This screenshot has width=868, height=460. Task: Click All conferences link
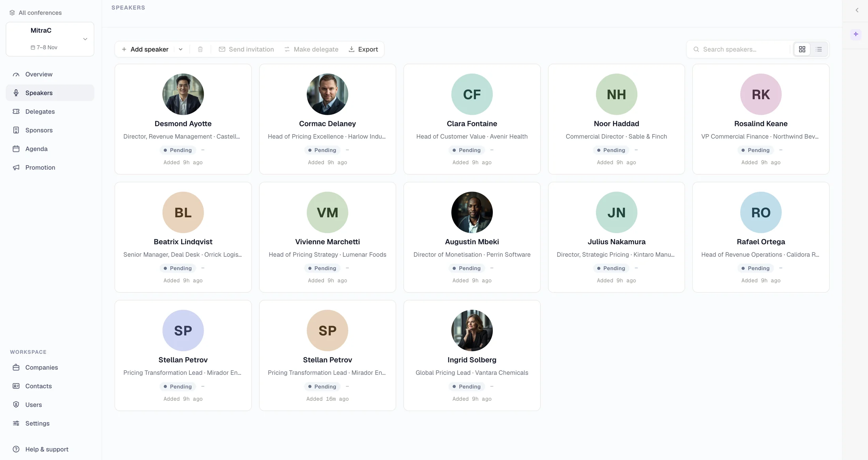(x=36, y=13)
